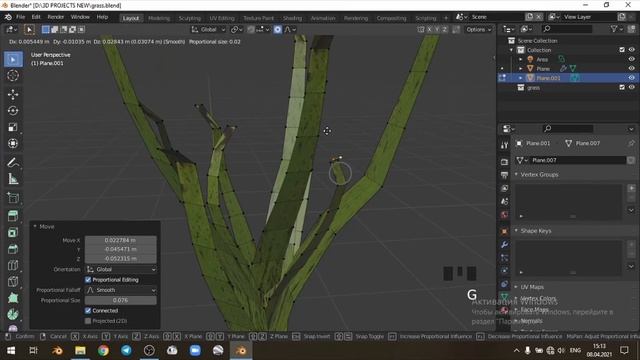Open the Tool properties tab
The height and width of the screenshot is (360, 640).
[x=504, y=145]
